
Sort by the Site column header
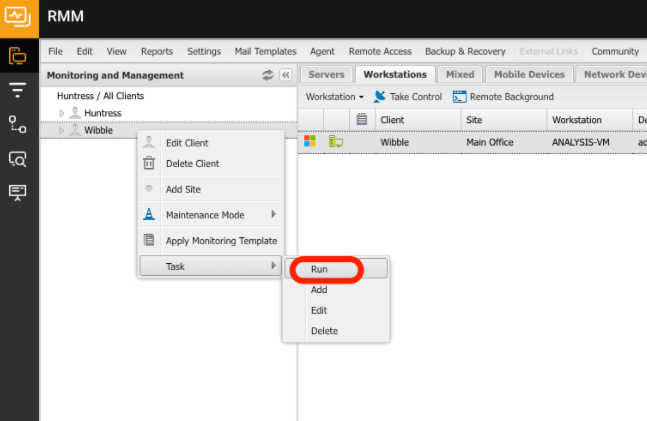point(504,120)
